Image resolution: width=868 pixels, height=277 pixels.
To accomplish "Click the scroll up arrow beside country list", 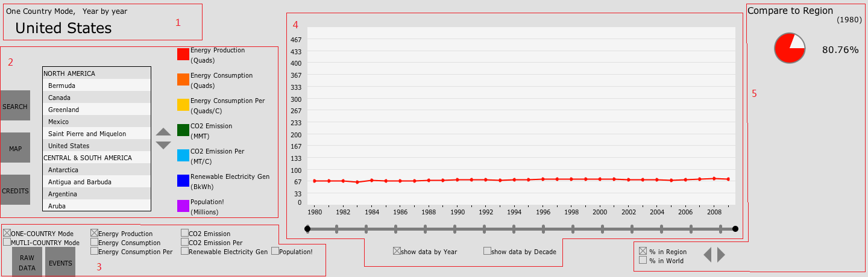I will tap(163, 132).
